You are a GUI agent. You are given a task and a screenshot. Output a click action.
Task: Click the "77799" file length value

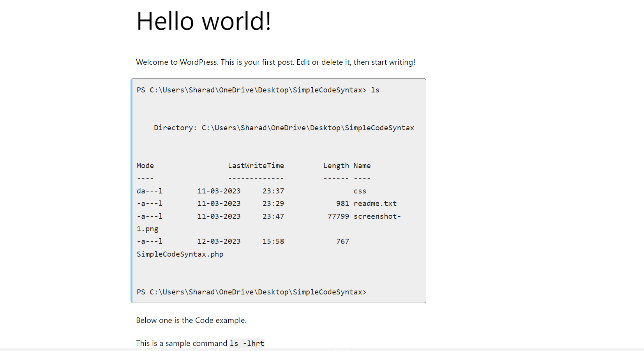[x=338, y=216]
